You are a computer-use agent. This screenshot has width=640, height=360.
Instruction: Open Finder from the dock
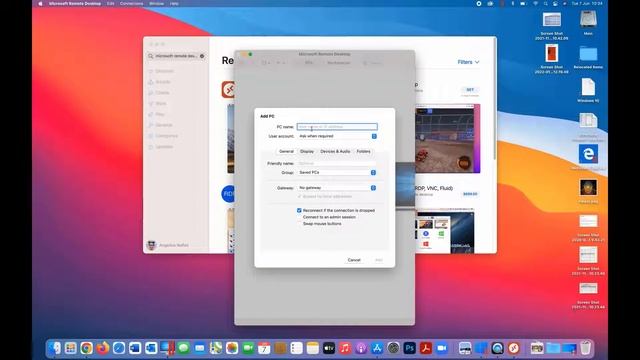tap(54, 348)
